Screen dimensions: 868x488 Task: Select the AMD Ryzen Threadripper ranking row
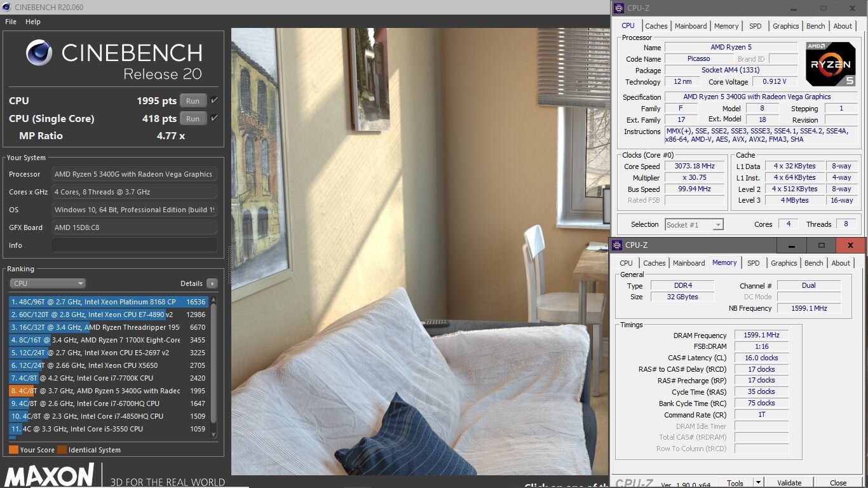109,327
